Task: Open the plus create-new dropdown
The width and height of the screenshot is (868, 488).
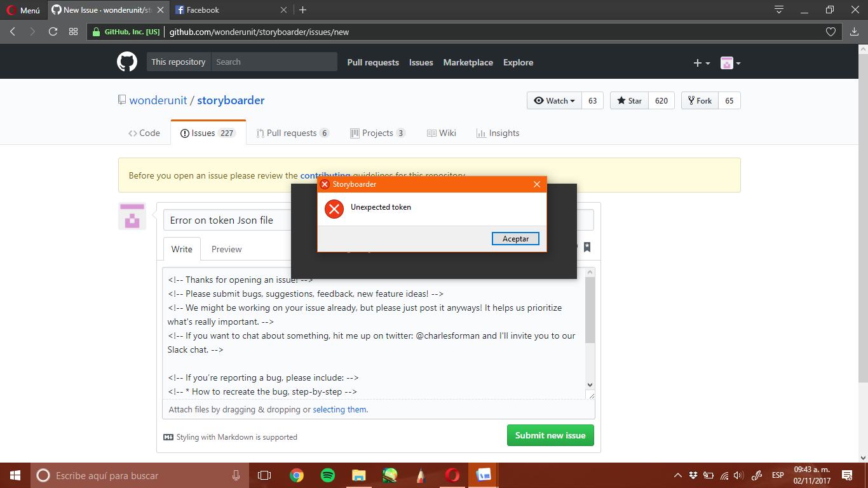Action: (x=700, y=62)
